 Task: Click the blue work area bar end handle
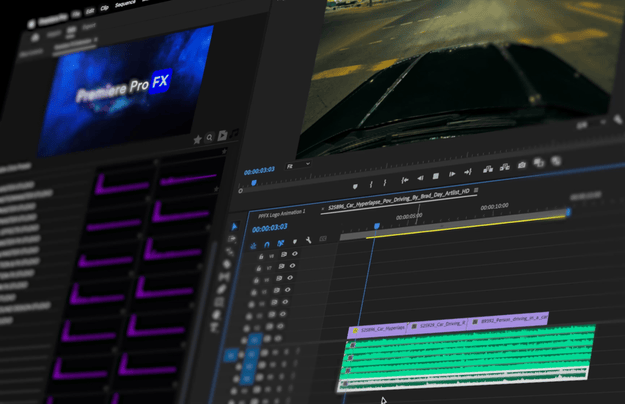[568, 212]
